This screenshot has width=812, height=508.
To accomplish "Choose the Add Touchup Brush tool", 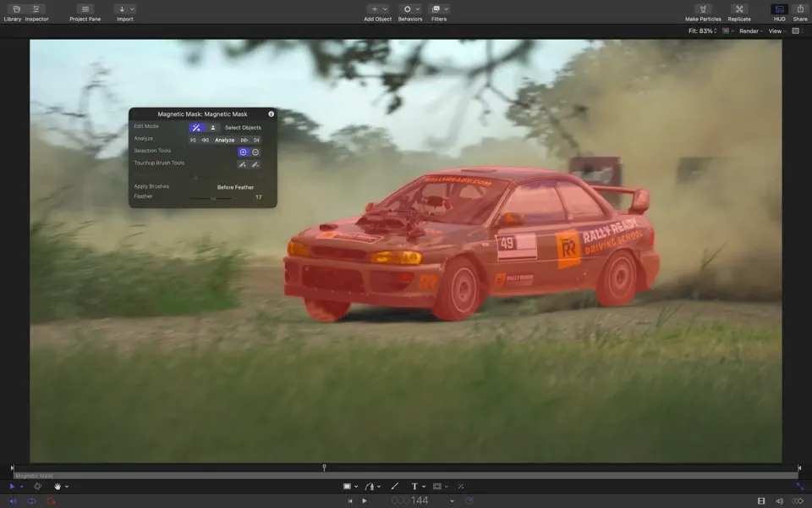I will tap(243, 164).
